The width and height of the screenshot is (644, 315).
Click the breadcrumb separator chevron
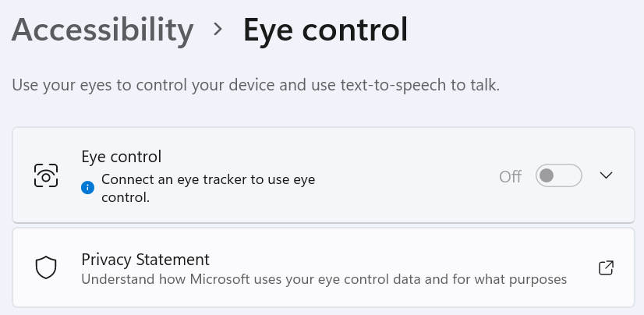pos(218,30)
